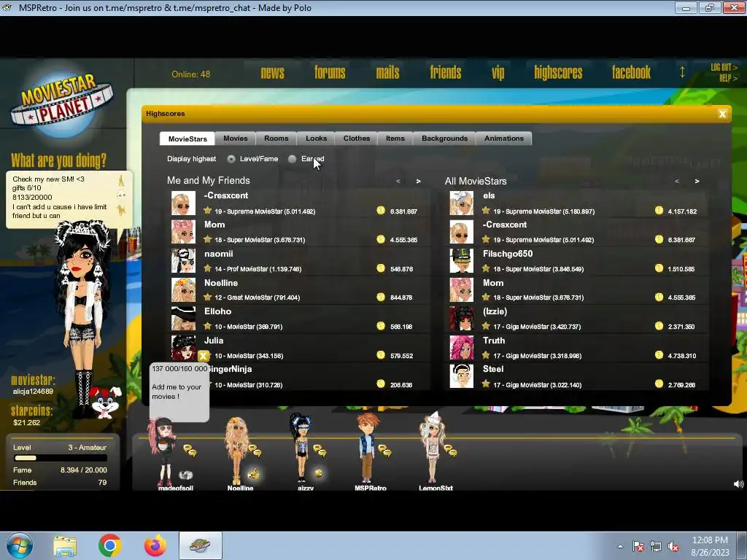Switch to the Backgrounds tab
The height and width of the screenshot is (560, 747).
point(444,139)
